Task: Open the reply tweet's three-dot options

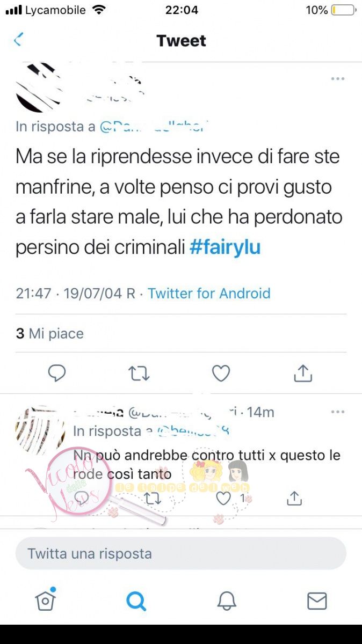Action: pos(337,412)
